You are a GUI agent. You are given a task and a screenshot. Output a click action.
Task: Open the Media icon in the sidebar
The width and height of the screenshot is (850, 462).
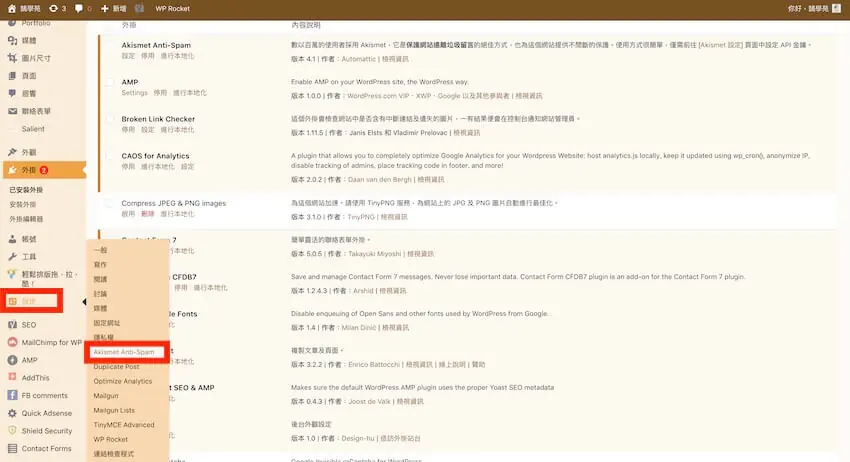coord(12,41)
